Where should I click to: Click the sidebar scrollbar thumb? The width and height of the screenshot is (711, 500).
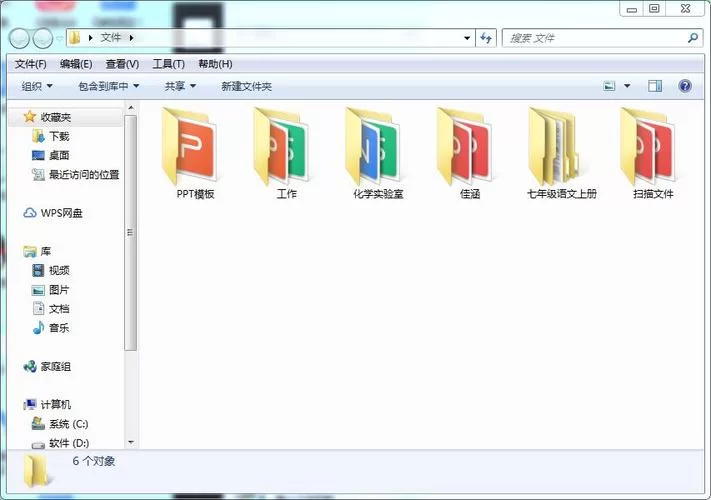tap(131, 233)
